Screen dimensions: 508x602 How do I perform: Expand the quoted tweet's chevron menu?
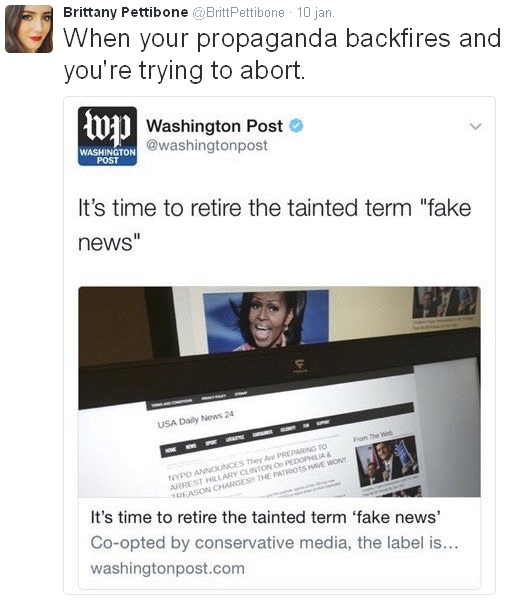point(476,126)
